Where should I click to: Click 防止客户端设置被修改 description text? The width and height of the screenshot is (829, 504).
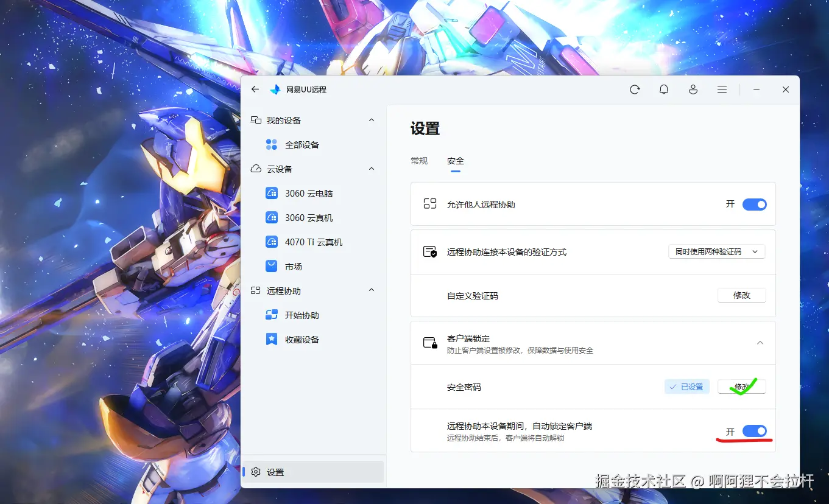pyautogui.click(x=520, y=351)
